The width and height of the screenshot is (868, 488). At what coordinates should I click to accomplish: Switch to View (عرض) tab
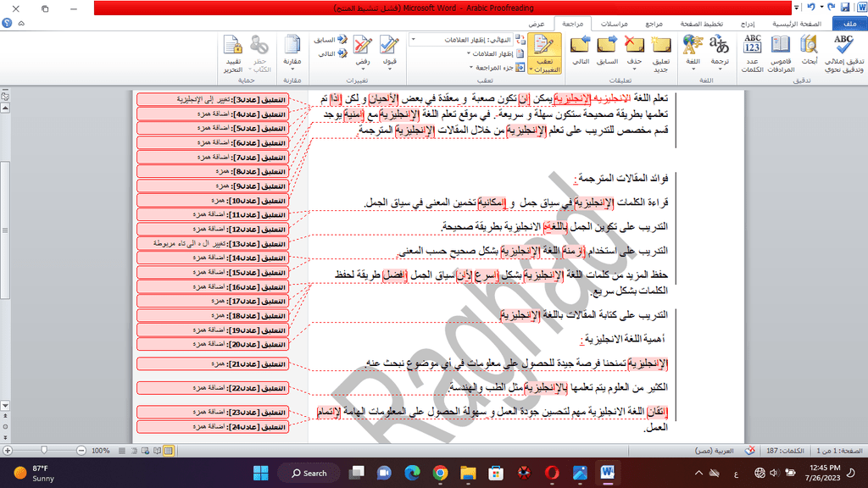pos(536,24)
